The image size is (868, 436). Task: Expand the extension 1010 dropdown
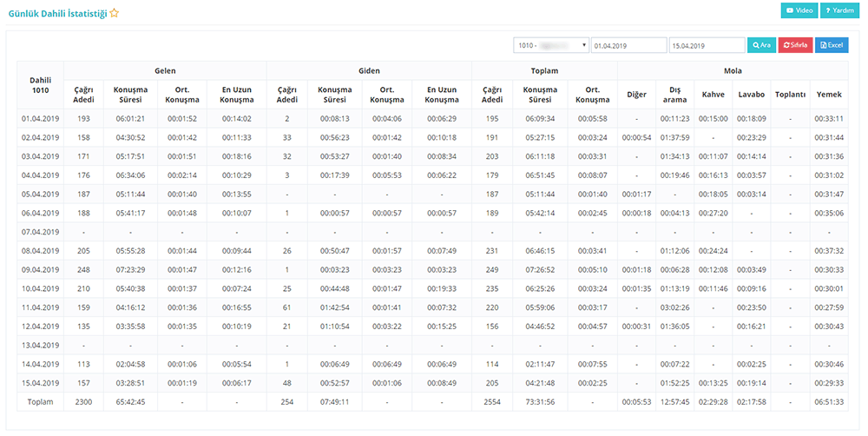(551, 45)
